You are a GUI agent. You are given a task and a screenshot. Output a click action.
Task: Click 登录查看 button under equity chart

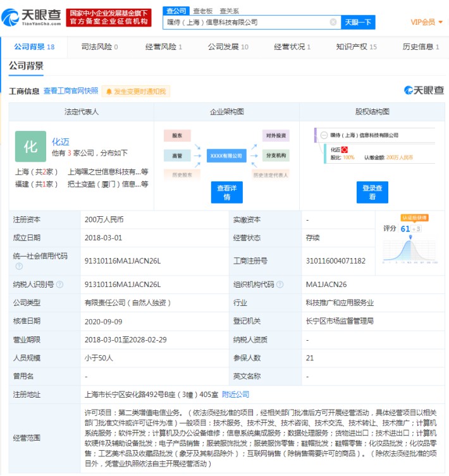coord(372,192)
